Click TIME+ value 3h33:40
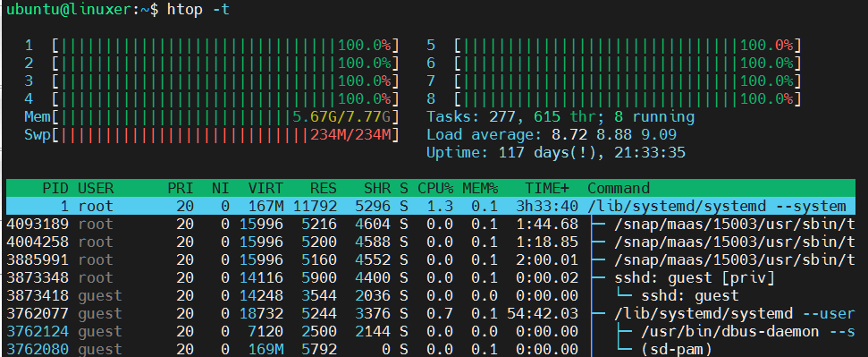Viewport: 868px width, 357px height. pos(547,206)
